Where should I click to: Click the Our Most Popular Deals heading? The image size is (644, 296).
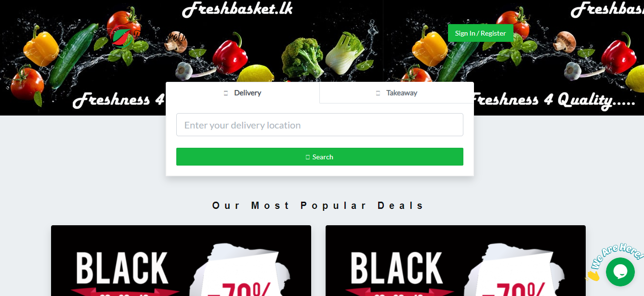pos(318,206)
